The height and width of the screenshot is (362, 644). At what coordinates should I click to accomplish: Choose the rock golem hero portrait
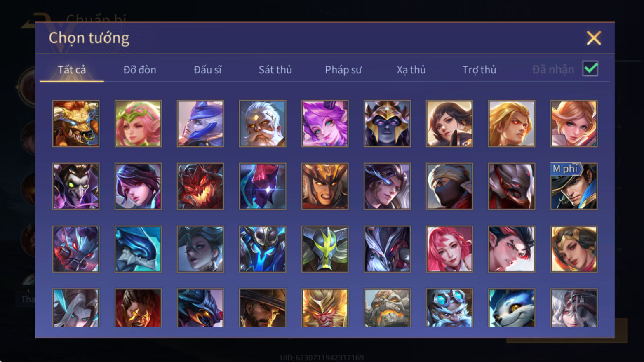click(x=387, y=308)
